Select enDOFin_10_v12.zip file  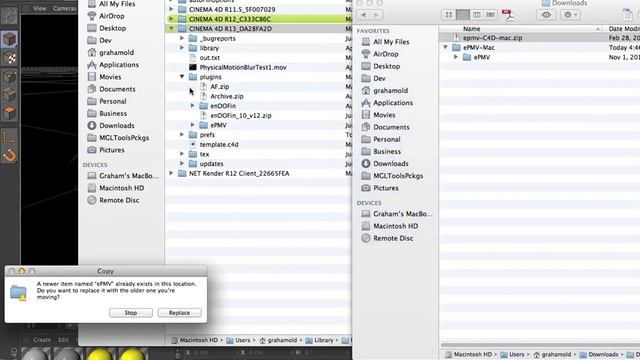coord(241,116)
